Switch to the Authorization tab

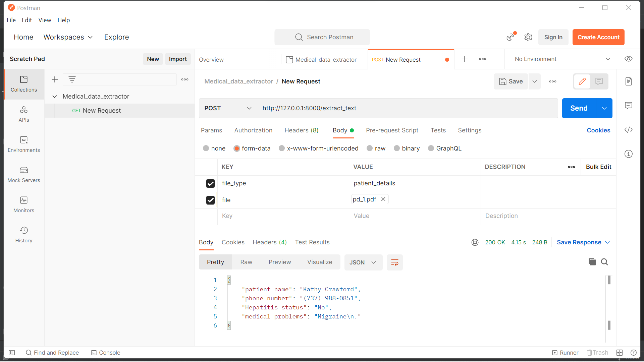click(x=253, y=130)
